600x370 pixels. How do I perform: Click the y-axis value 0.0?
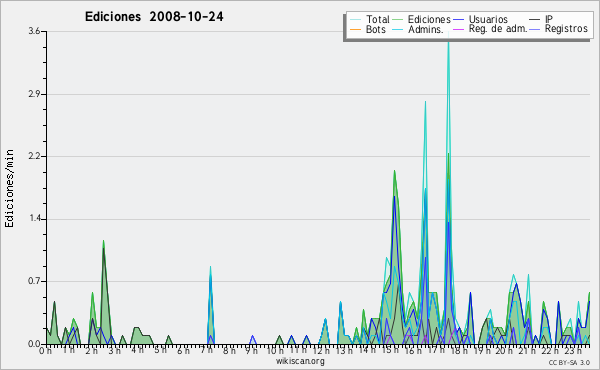coord(34,344)
